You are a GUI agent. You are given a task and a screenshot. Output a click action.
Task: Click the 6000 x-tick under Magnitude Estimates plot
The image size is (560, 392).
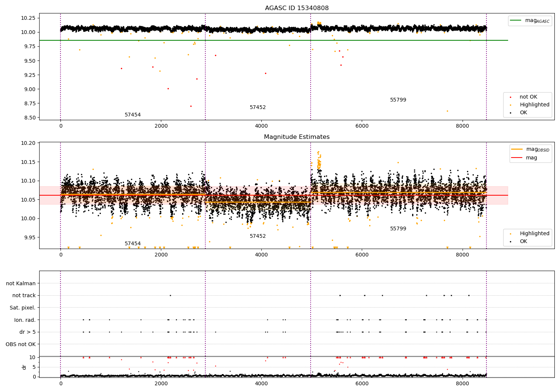coord(362,255)
